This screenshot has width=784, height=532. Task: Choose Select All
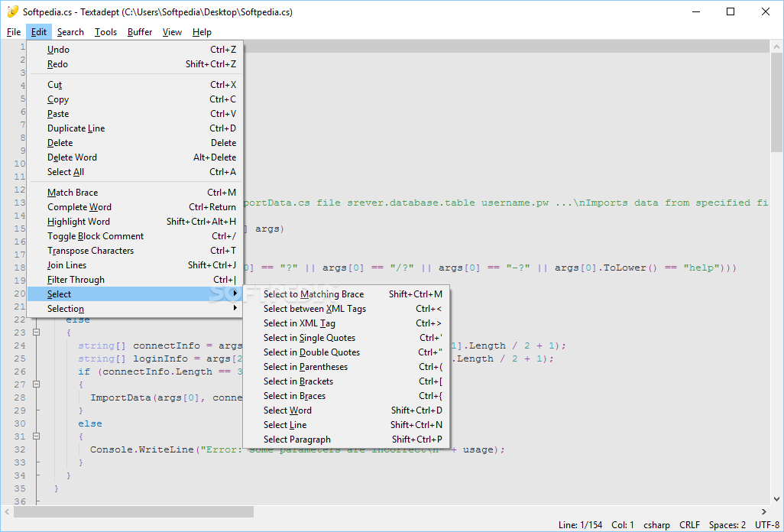[x=135, y=172]
